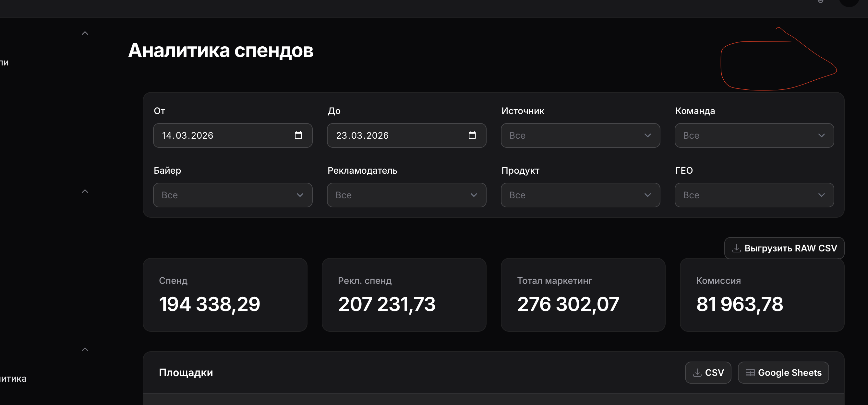Open the calendar picker in До date field
The image size is (868, 405).
472,135
